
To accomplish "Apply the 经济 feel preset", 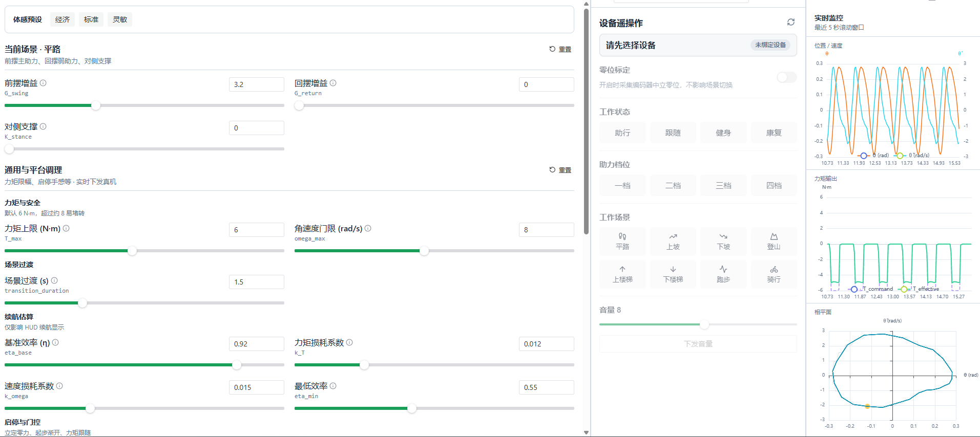I will coord(62,19).
